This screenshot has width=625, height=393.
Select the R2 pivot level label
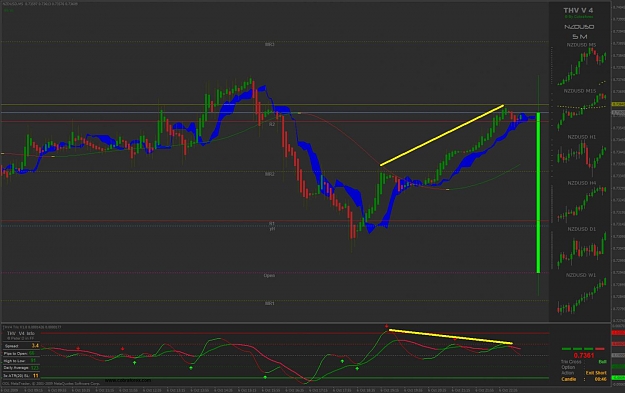point(272,124)
